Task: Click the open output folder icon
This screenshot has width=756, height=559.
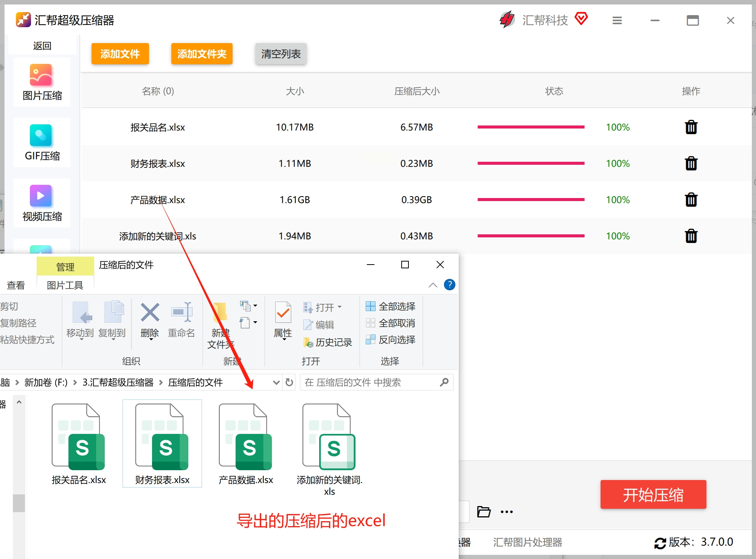Action: (x=483, y=512)
